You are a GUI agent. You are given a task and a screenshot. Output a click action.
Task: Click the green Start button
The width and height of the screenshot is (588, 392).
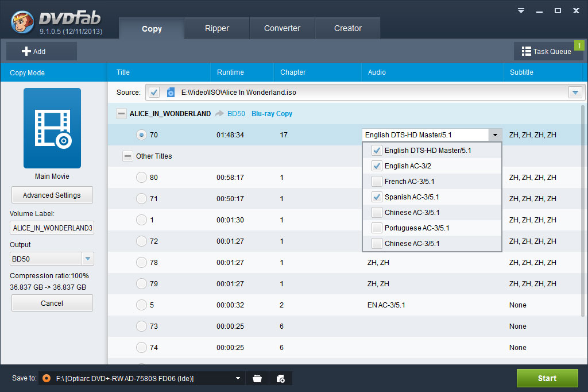click(547, 378)
